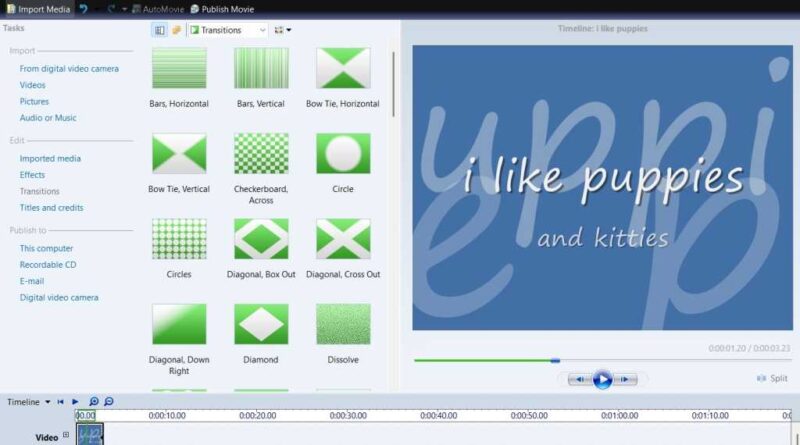Select Transitions in the Edit section

pos(39,191)
